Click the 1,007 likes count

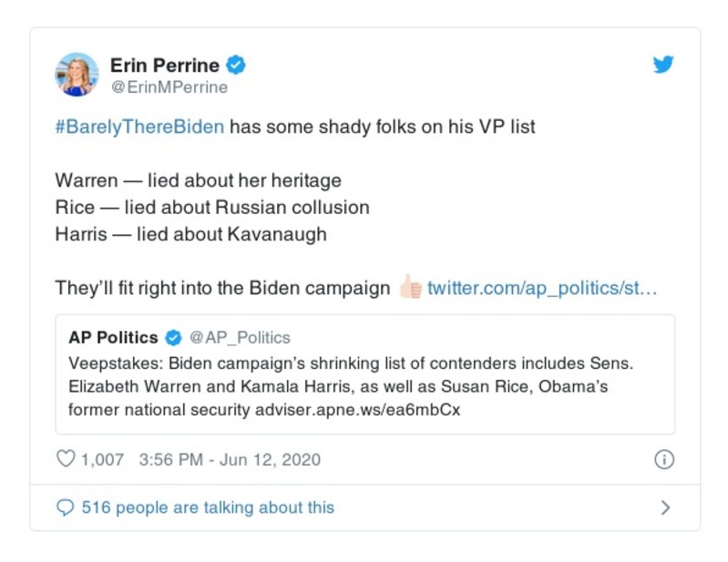coord(102,459)
